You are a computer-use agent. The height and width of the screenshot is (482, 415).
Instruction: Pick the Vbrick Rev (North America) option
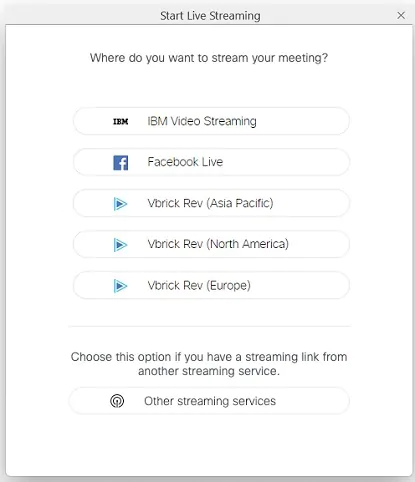tap(211, 244)
